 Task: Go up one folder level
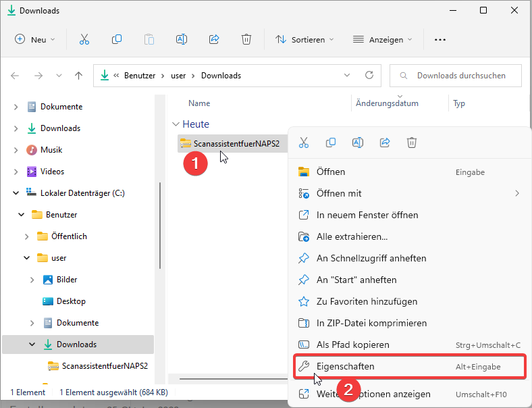coord(79,76)
